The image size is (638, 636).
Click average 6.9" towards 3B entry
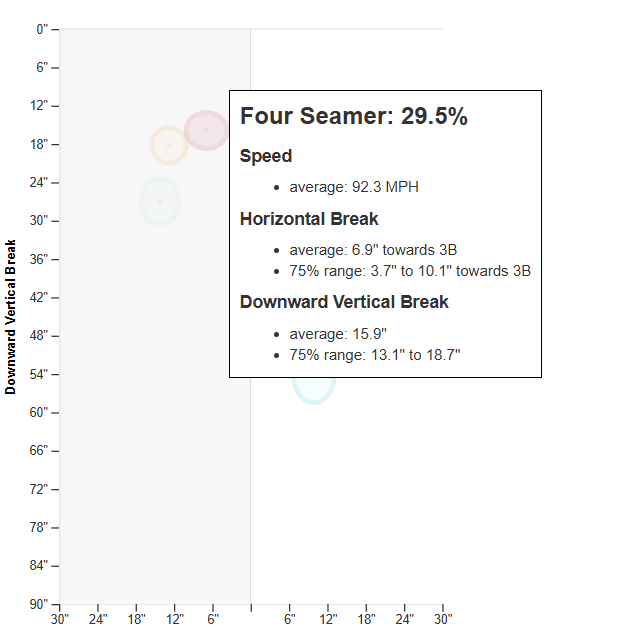(373, 250)
